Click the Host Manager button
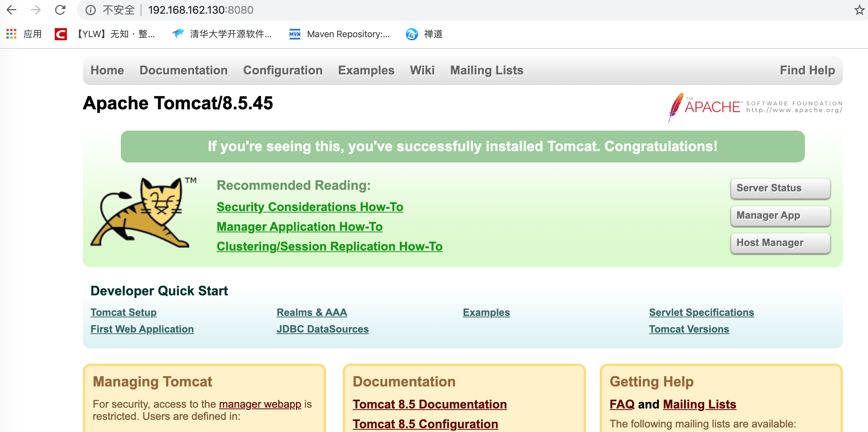The height and width of the screenshot is (432, 868). pyautogui.click(x=781, y=243)
